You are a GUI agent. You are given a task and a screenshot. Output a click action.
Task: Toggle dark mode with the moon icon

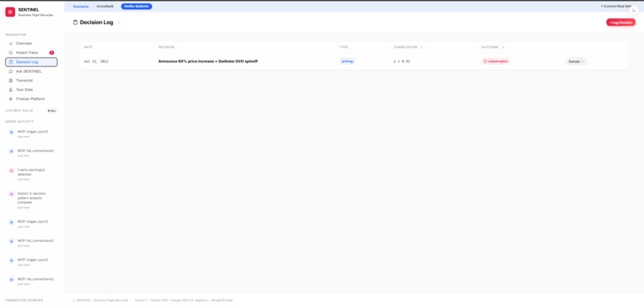point(634,10)
